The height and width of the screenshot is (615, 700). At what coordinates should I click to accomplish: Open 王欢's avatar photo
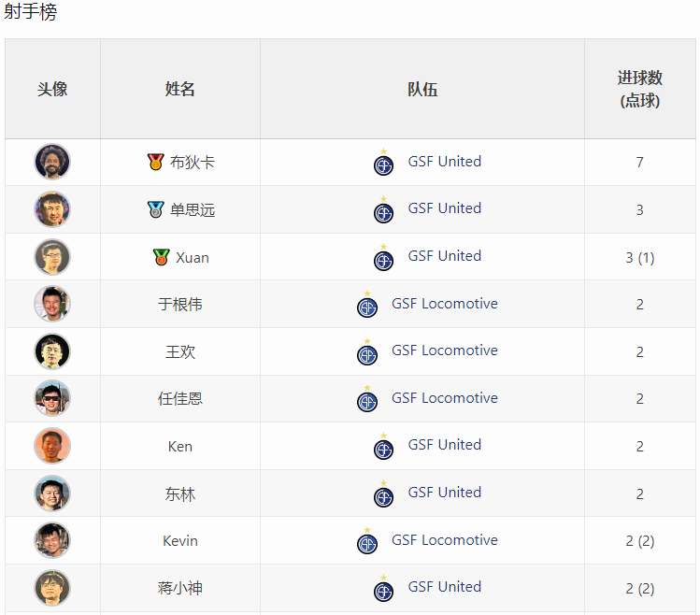52,351
